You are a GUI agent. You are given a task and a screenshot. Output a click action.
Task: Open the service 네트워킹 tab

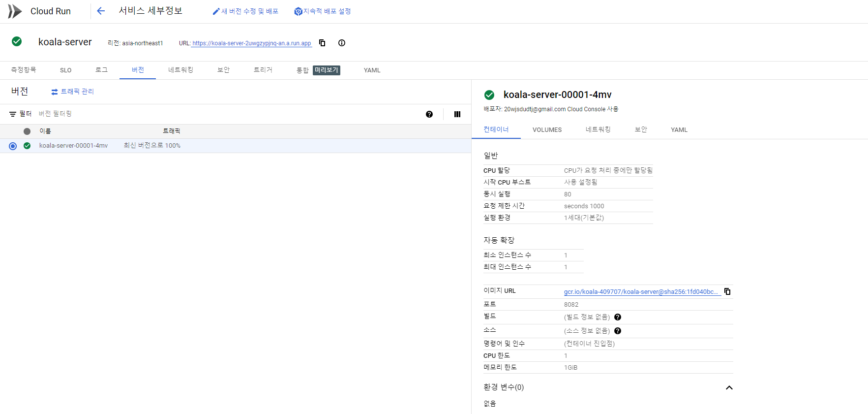(180, 70)
